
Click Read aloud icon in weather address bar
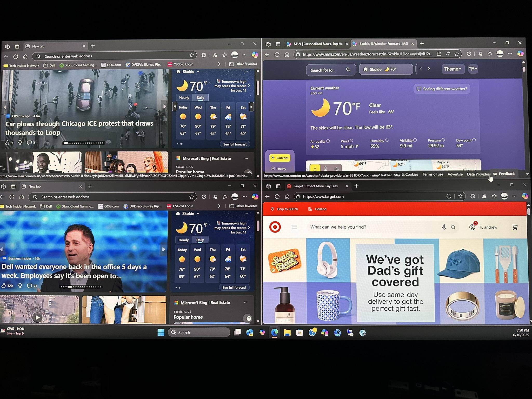[448, 54]
